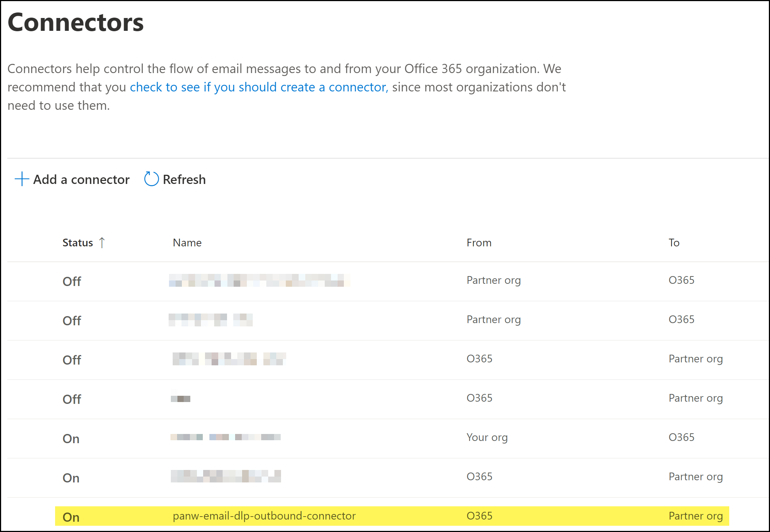Screen dimensions: 770x532
Task: Click the Add a connector button label
Action: pyautogui.click(x=81, y=180)
